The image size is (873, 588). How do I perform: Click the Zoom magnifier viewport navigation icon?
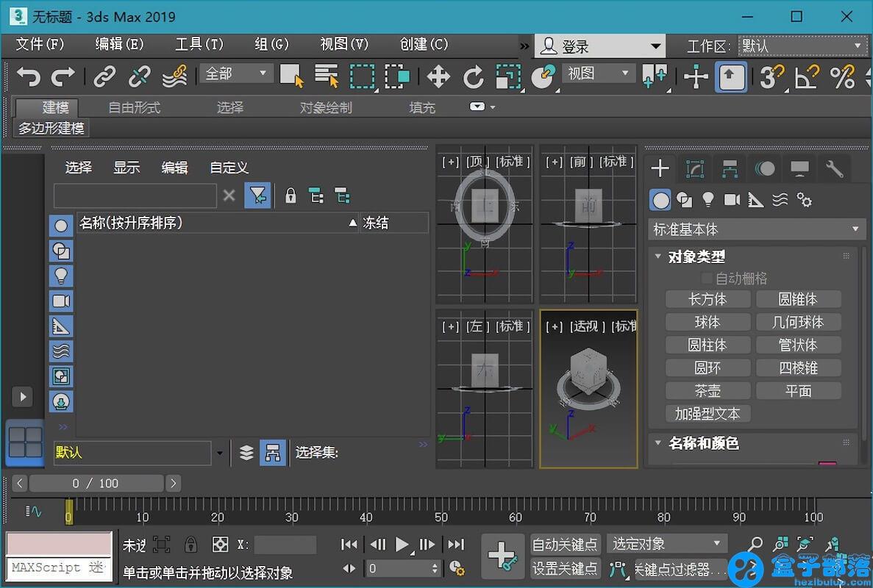755,544
